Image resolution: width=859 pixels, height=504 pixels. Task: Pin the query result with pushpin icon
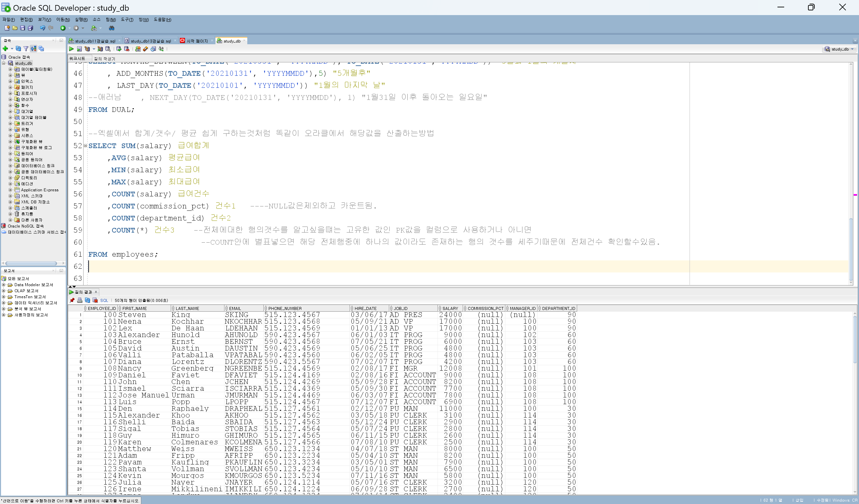pos(72,300)
